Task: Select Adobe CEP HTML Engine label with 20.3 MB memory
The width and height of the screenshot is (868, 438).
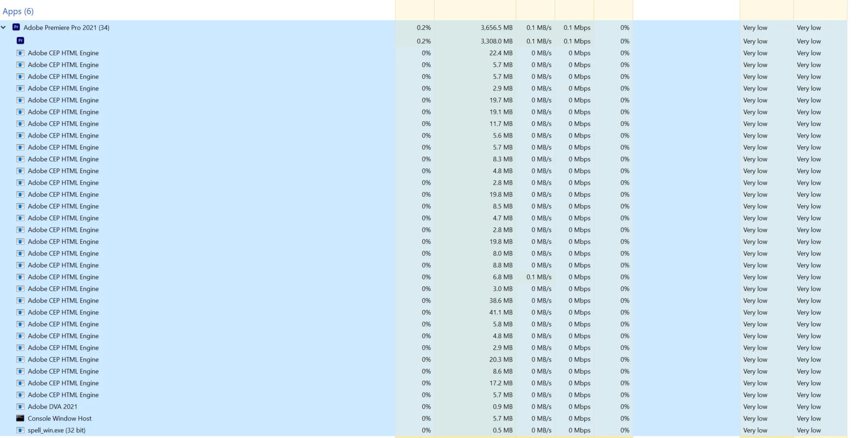Action: [x=63, y=360]
